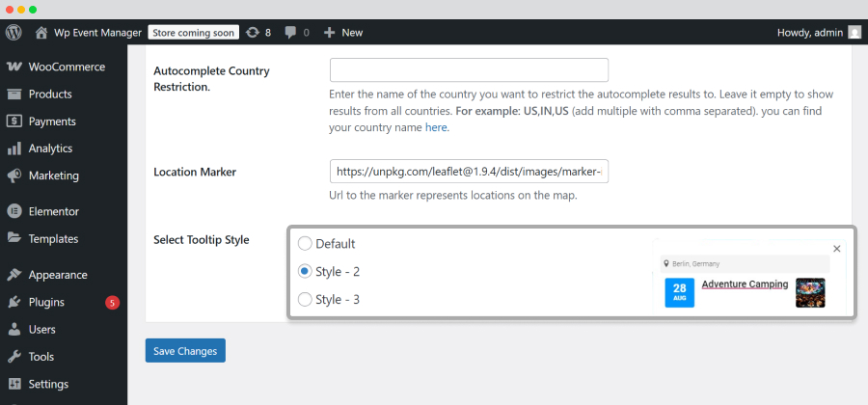868x405 pixels.
Task: Click the Payments sidebar icon
Action: pos(14,121)
